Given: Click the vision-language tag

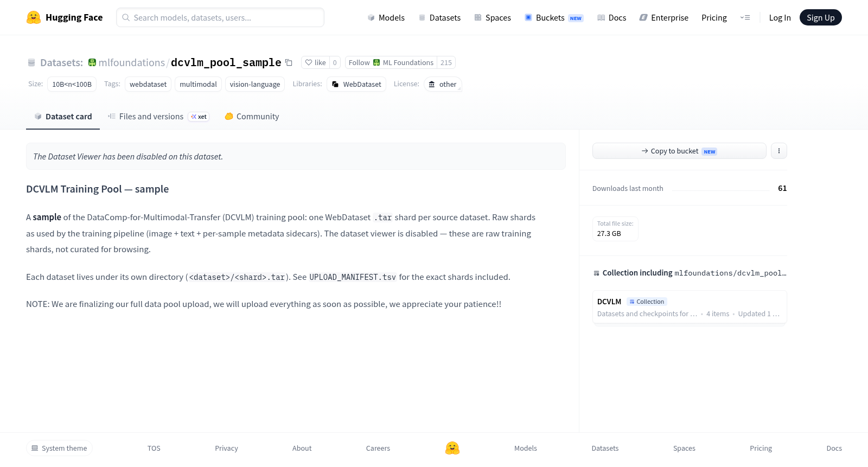Looking at the screenshot, I should point(255,84).
